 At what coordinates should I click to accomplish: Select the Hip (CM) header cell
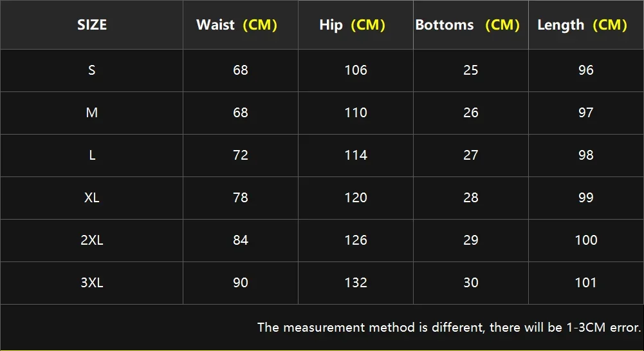point(352,25)
